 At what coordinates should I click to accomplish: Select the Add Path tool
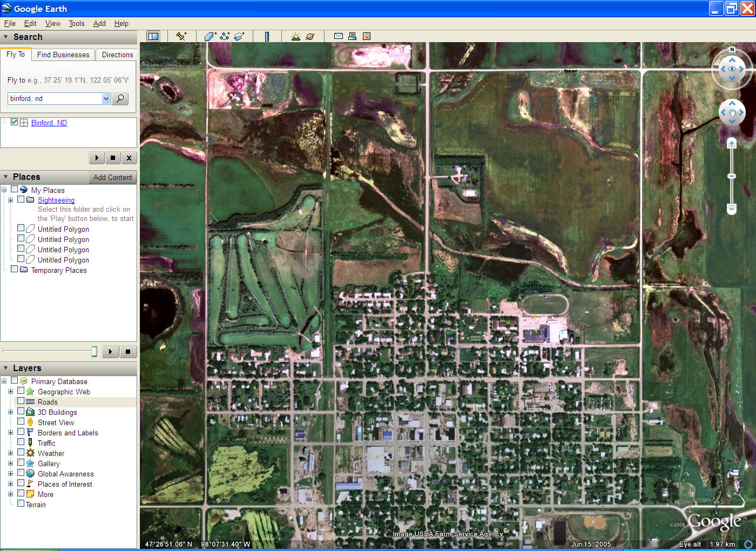coord(225,36)
